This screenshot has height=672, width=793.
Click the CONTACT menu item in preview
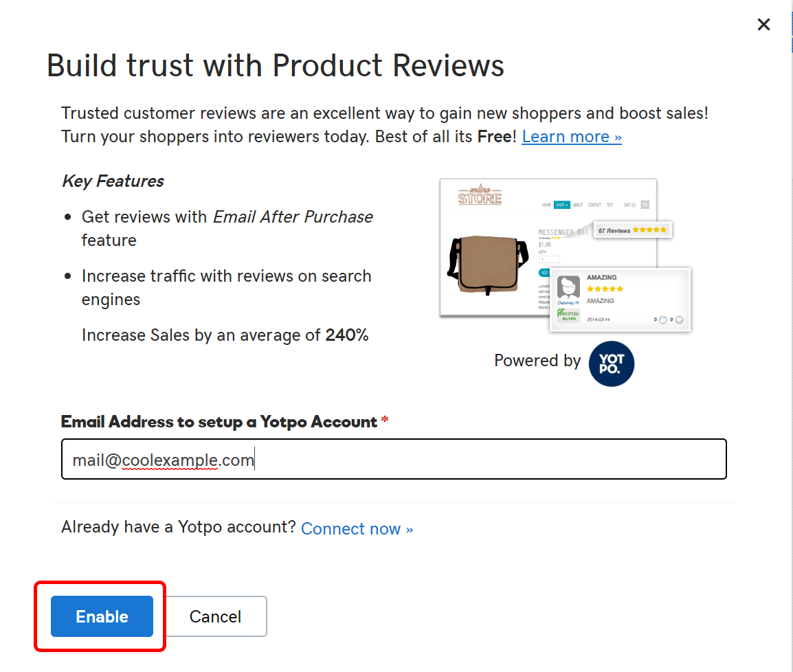(594, 205)
